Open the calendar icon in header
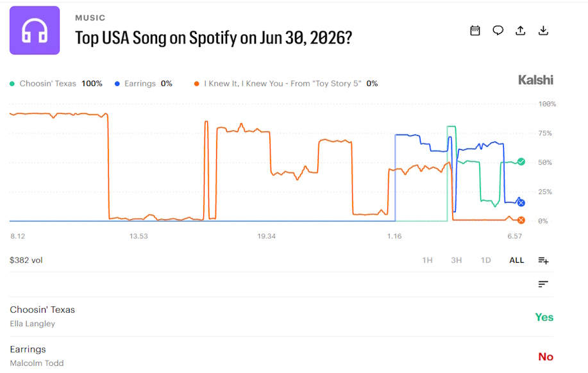 coord(475,30)
